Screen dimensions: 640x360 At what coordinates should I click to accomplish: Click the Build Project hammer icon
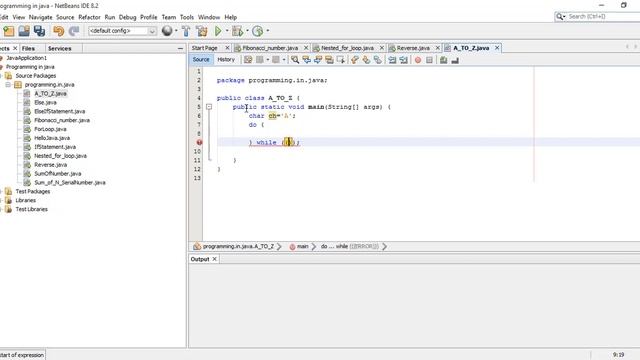186,31
